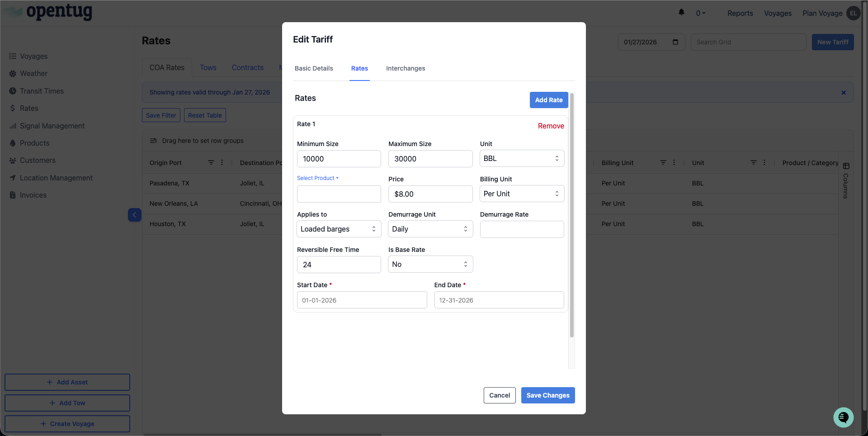Switch to Interchanges tab
The image size is (868, 436).
point(405,68)
